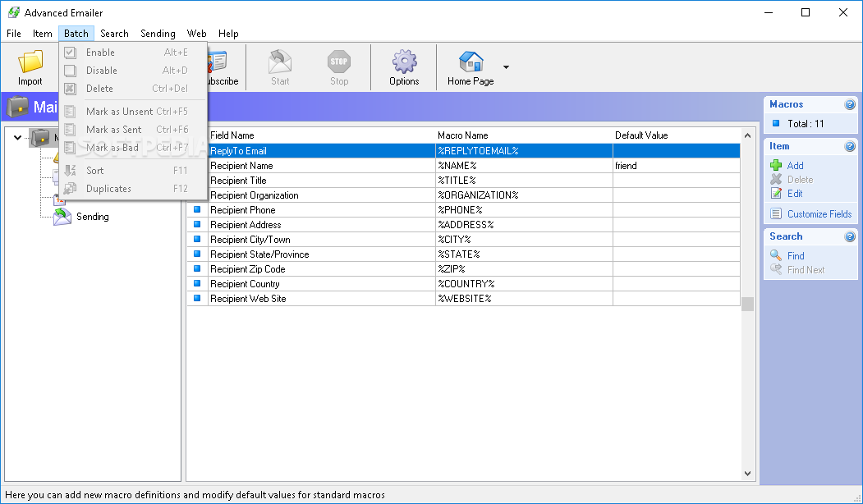The width and height of the screenshot is (863, 504).
Task: Open help icon of Item panel
Action: click(850, 146)
